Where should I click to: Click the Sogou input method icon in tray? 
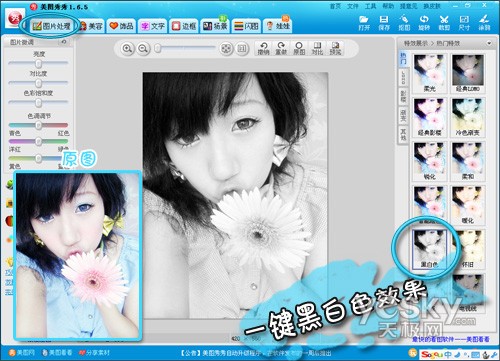coord(431,354)
